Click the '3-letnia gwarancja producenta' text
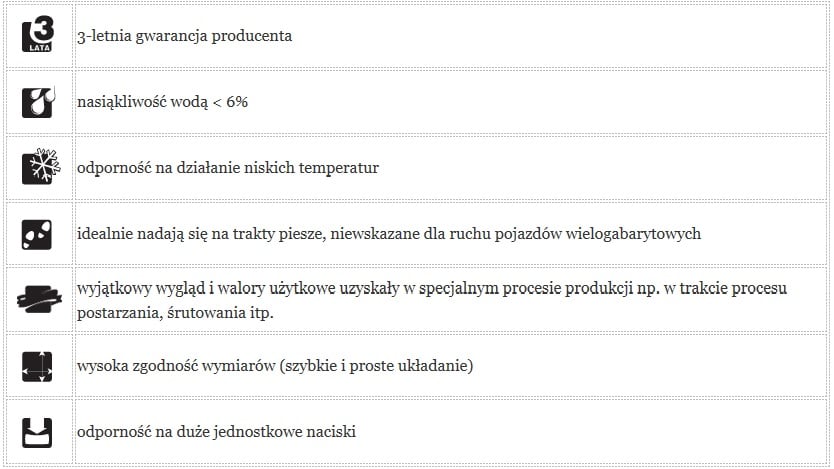834x469 pixels. [185, 36]
